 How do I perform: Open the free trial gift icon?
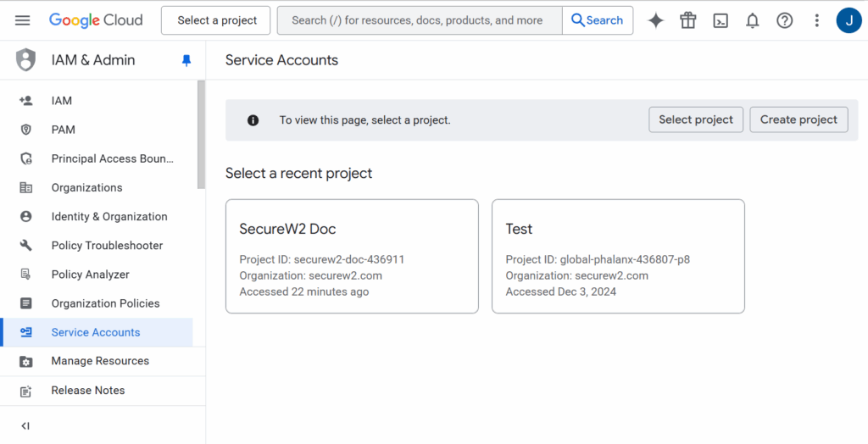tap(688, 20)
